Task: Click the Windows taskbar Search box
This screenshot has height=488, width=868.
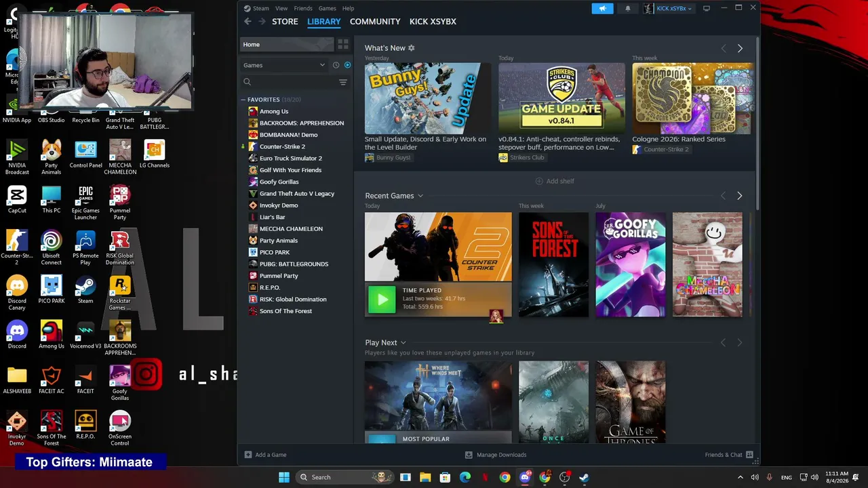Action: (344, 477)
